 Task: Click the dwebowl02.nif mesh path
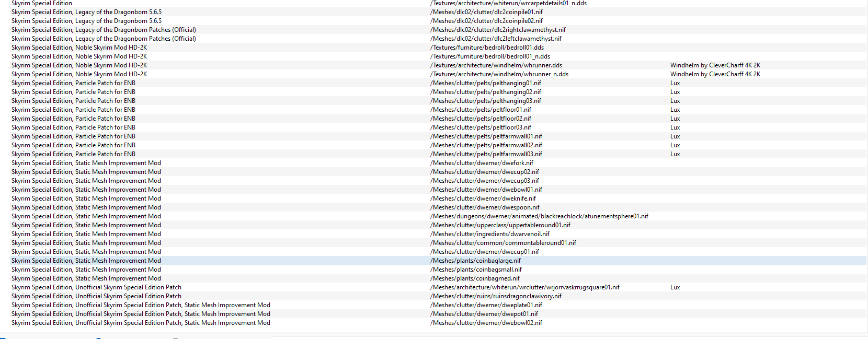tap(486, 323)
